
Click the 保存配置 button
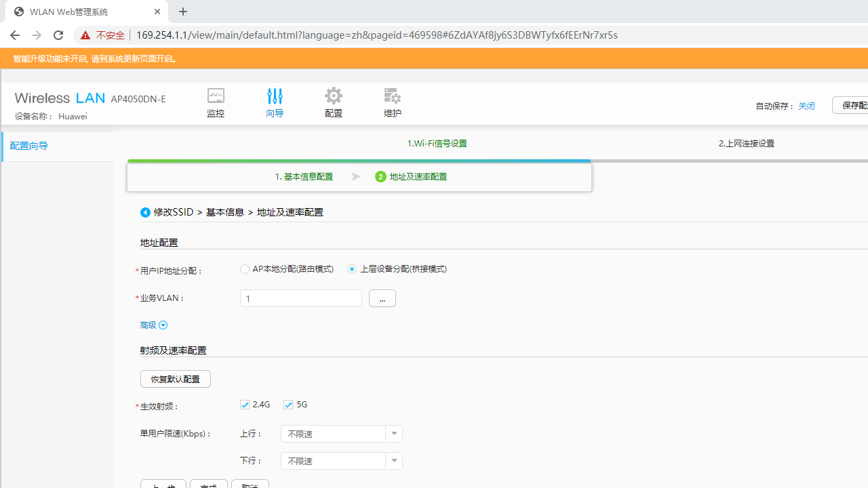point(850,105)
